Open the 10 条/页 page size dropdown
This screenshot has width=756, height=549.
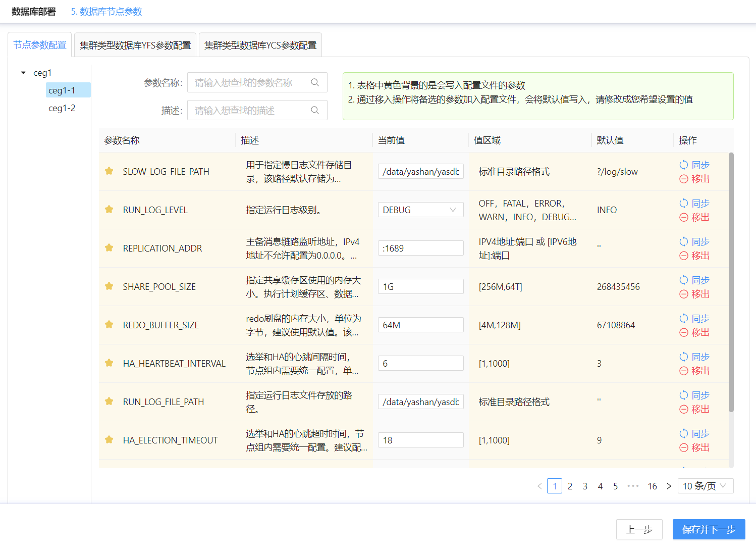pyautogui.click(x=705, y=486)
